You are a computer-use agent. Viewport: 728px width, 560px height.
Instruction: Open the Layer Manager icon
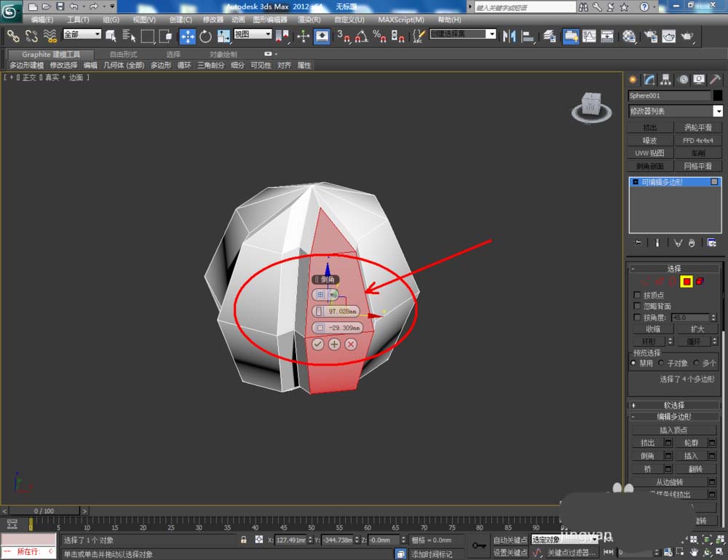click(x=550, y=36)
